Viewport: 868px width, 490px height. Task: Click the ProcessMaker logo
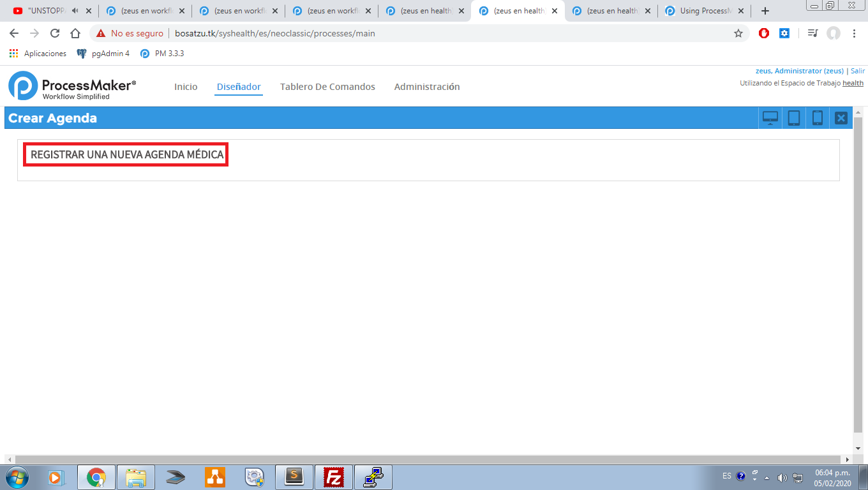(72, 85)
